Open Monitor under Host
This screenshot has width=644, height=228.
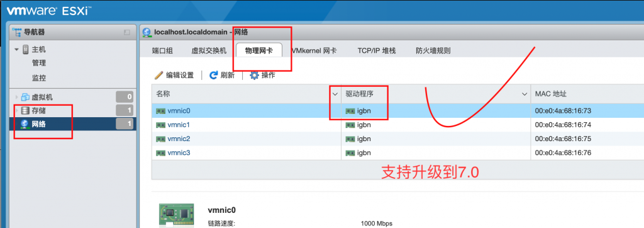[38, 77]
